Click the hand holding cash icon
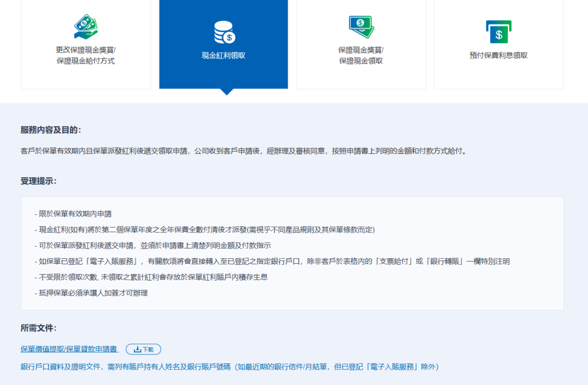The width and height of the screenshot is (588, 385). point(85,27)
